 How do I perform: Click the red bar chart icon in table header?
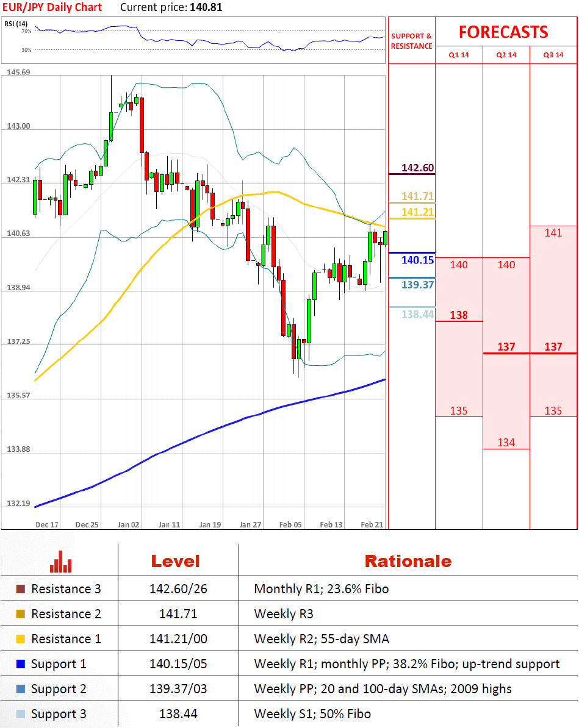pyautogui.click(x=62, y=562)
